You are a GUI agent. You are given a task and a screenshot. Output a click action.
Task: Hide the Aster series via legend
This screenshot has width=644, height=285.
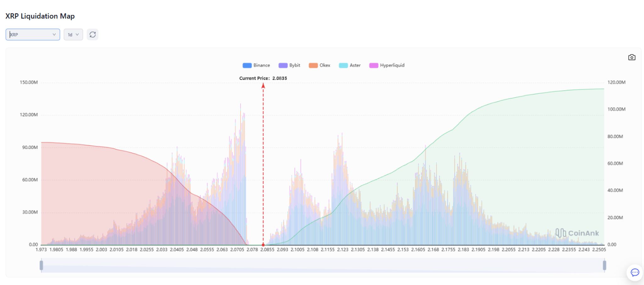[350, 66]
